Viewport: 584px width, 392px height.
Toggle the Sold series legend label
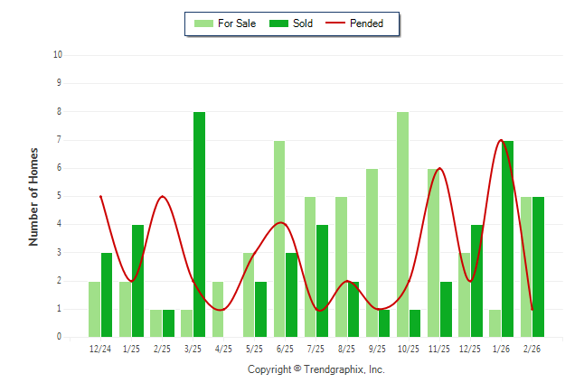pos(303,23)
